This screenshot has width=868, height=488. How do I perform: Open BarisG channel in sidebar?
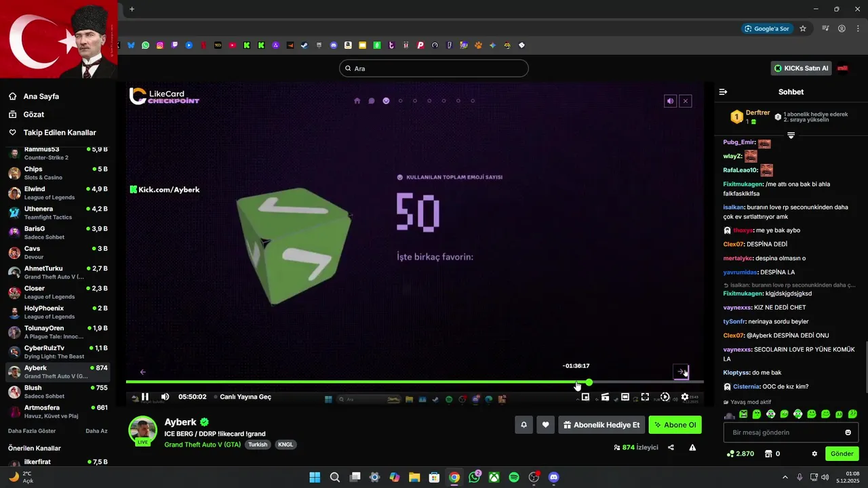click(58, 232)
